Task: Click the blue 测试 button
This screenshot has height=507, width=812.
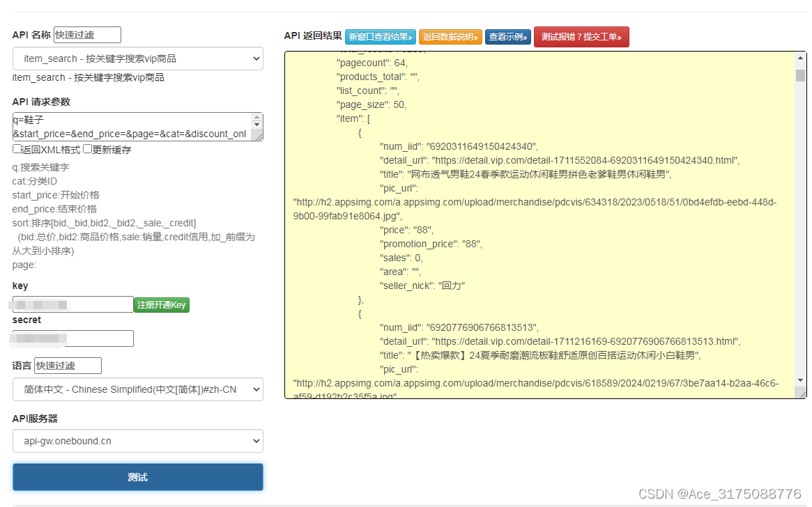Action: 138,477
